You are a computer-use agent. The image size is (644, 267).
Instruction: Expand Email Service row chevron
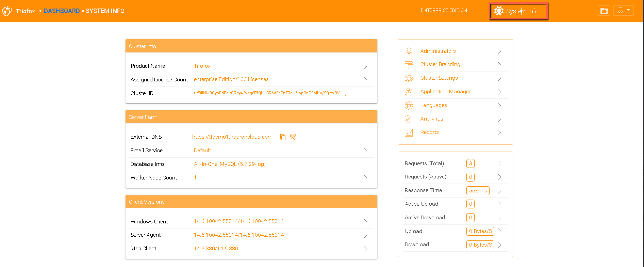click(x=365, y=151)
